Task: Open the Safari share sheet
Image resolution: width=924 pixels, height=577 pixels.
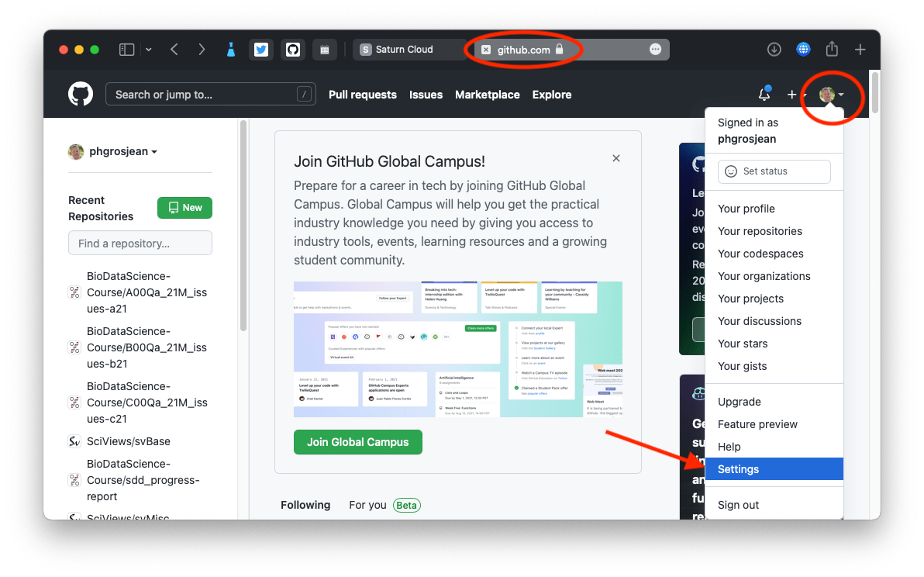Action: [x=832, y=49]
